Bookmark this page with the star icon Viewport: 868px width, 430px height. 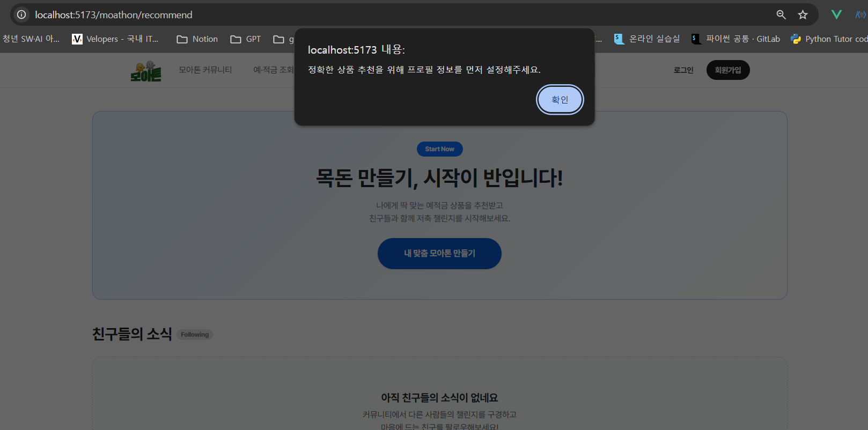click(803, 14)
